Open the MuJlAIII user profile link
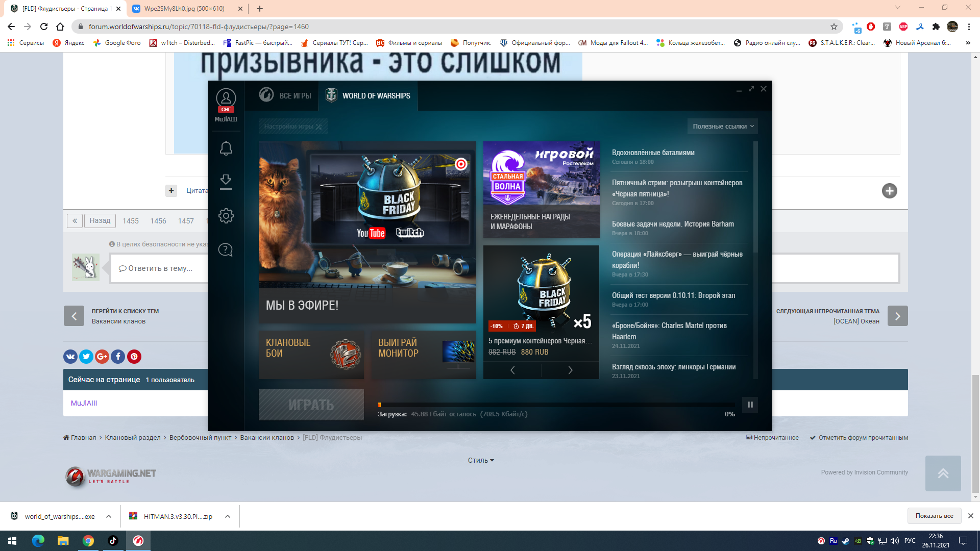 click(x=84, y=403)
